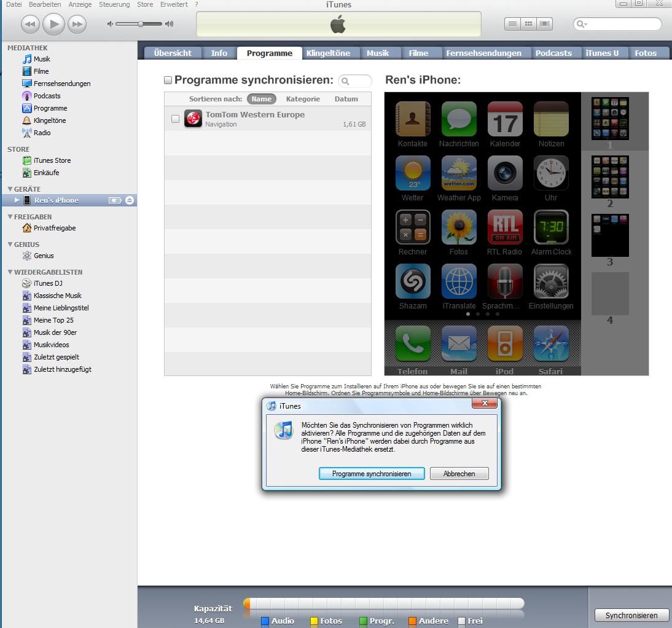The width and height of the screenshot is (672, 628).
Task: Click the TomTom Western Europe app icon
Action: [193, 119]
